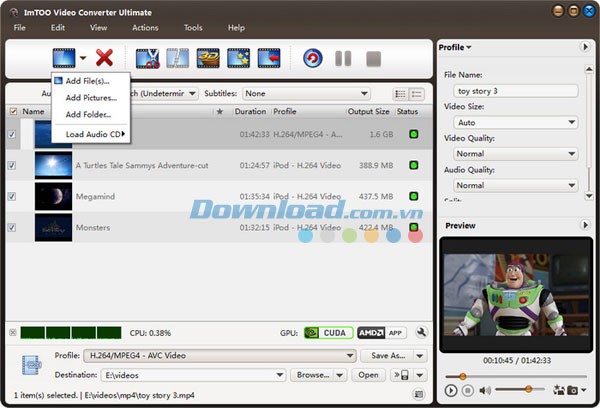The width and height of the screenshot is (600, 408).
Task: Open the Audio Quality Normal dropdown
Action: coord(516,185)
